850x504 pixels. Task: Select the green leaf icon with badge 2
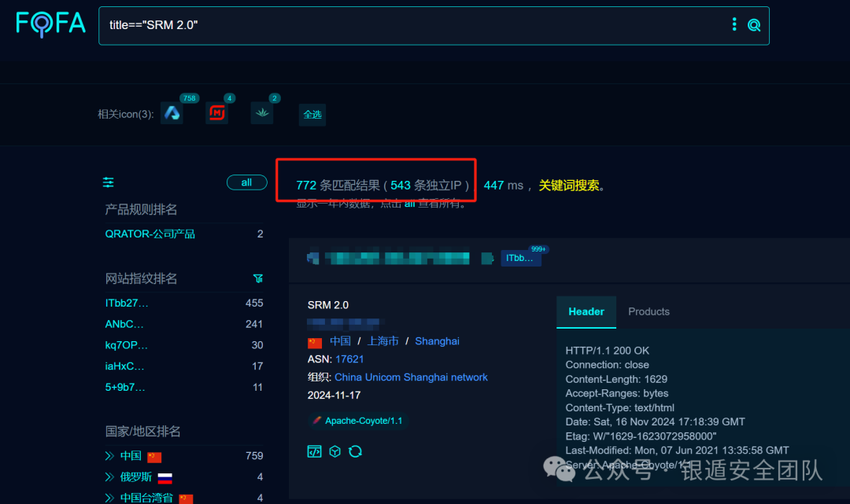tap(262, 113)
